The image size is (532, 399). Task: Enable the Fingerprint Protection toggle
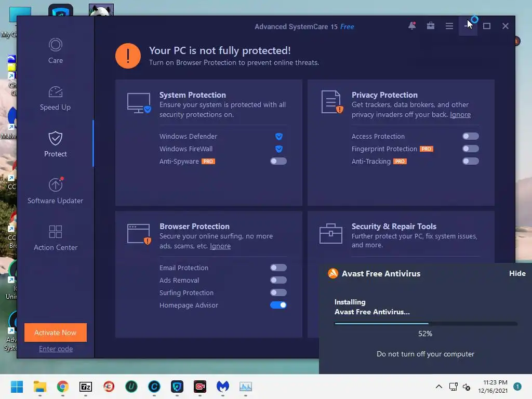click(471, 149)
